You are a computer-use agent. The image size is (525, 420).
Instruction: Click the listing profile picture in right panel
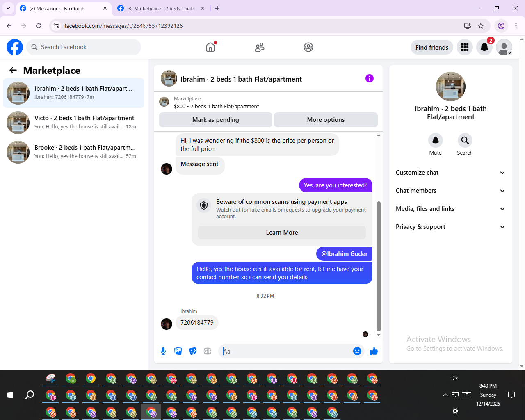(451, 87)
